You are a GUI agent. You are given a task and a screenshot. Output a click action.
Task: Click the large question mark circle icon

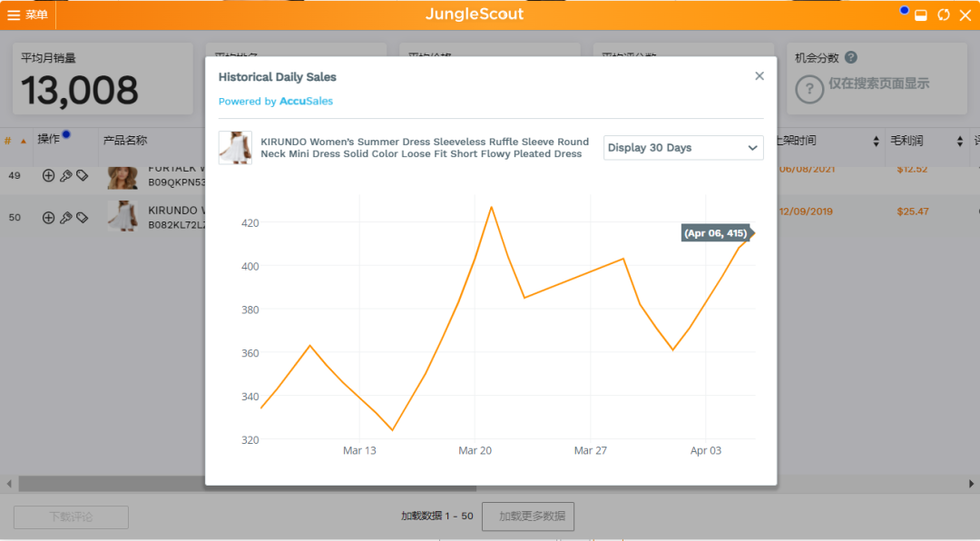(808, 90)
